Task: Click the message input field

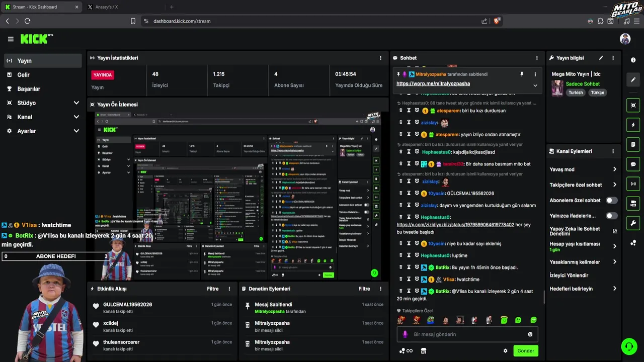Action: [467, 334]
